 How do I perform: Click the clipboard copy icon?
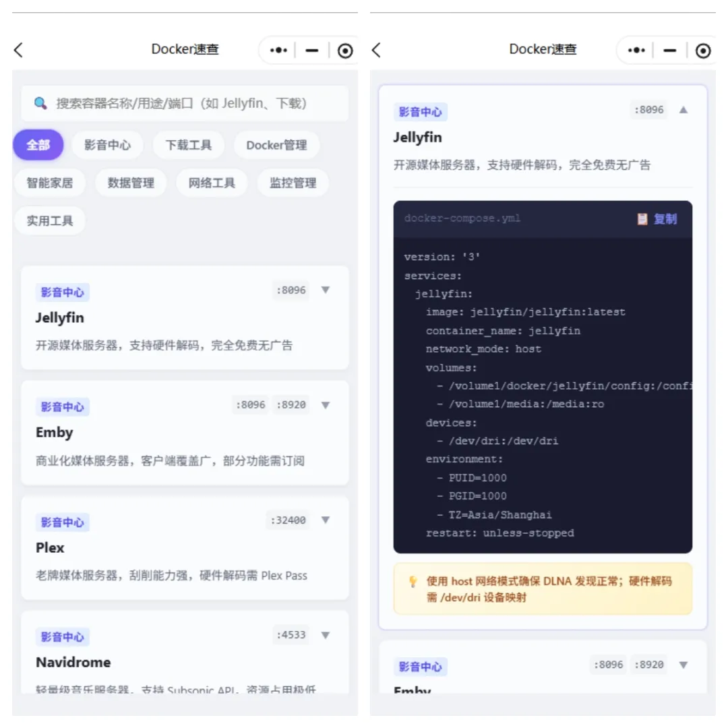(642, 218)
